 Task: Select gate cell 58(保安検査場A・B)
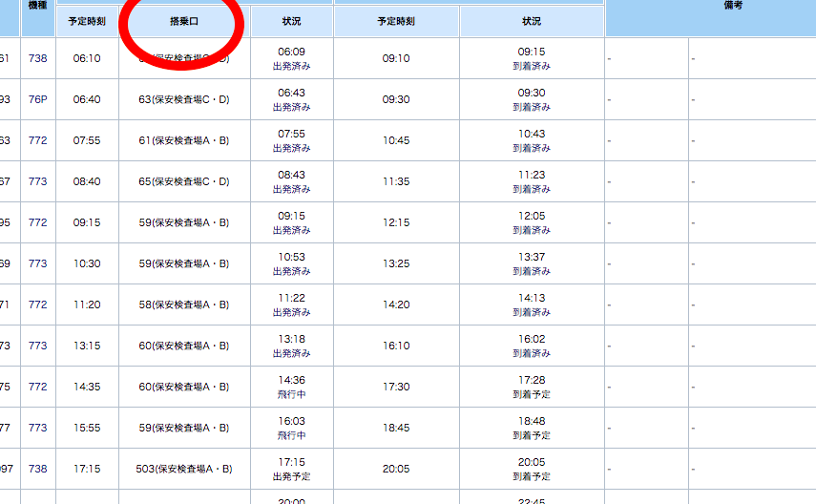(184, 304)
